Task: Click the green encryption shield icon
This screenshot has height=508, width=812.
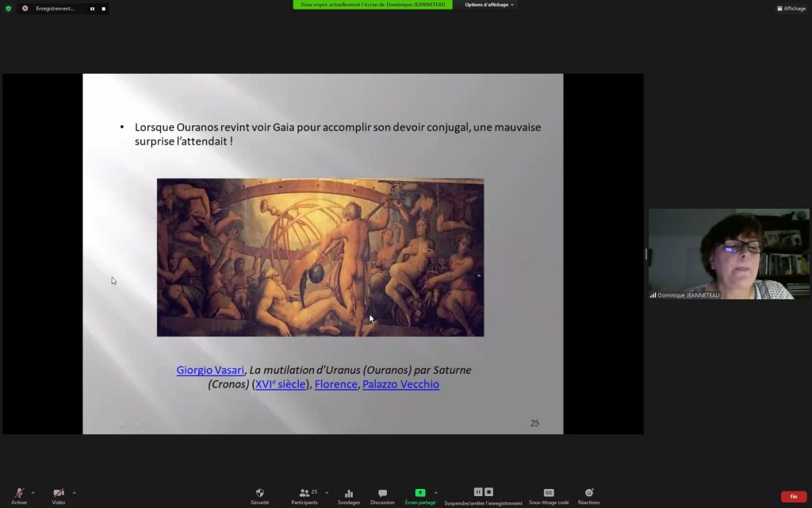Action: [x=8, y=8]
